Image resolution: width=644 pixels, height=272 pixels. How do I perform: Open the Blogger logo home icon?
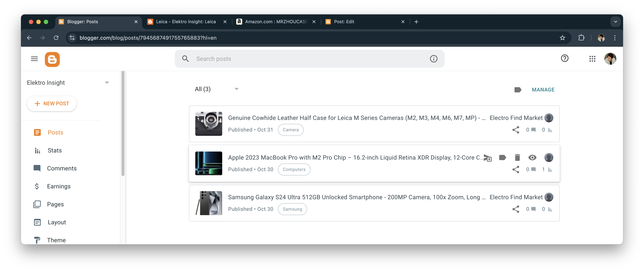coord(52,59)
